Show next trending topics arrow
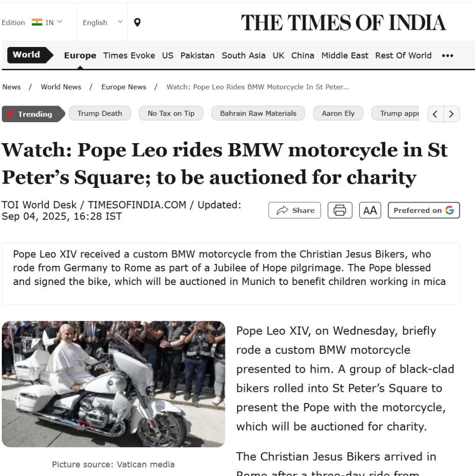 [452, 114]
